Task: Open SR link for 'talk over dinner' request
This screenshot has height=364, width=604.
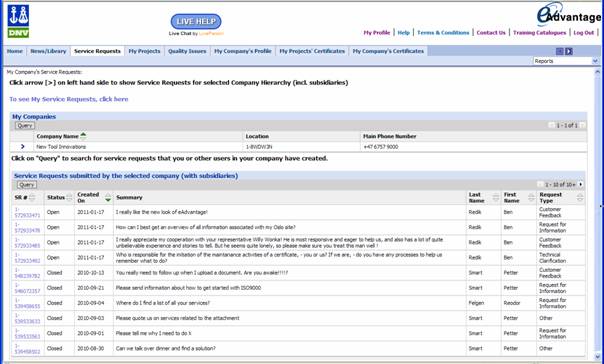Action: coord(27,348)
